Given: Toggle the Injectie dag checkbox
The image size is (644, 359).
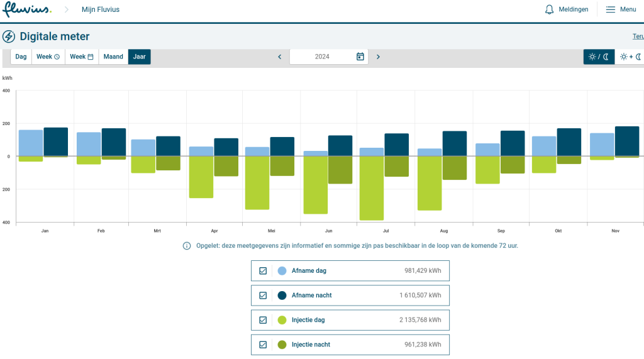Looking at the screenshot, I should (x=263, y=320).
